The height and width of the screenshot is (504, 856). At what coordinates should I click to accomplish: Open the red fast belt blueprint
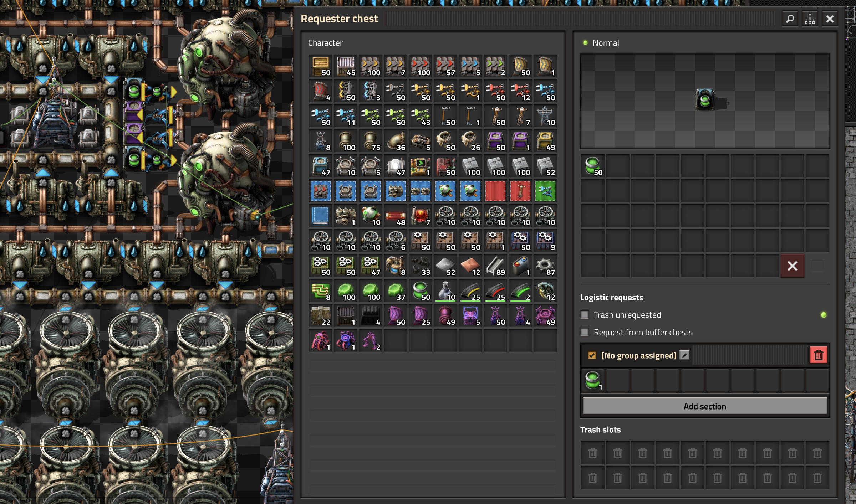point(321,191)
